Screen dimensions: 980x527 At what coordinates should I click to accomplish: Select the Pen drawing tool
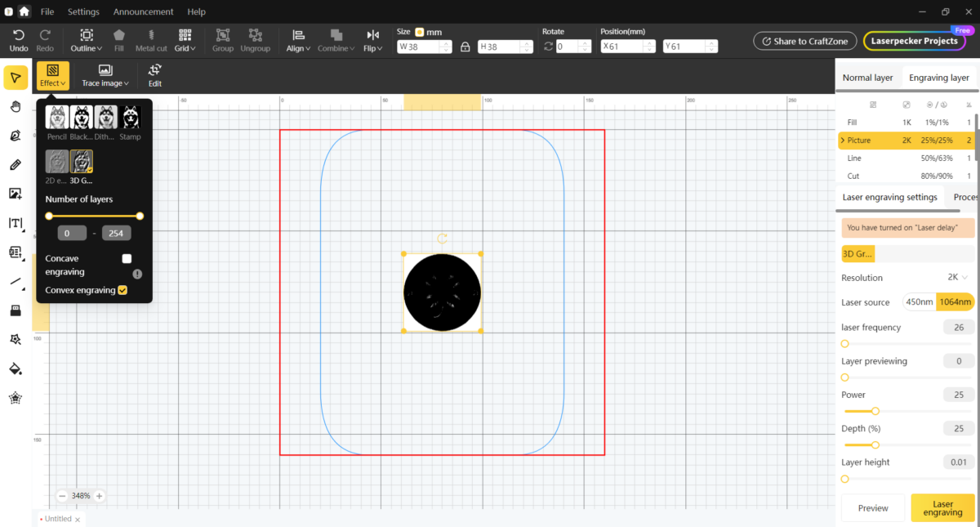coord(15,136)
